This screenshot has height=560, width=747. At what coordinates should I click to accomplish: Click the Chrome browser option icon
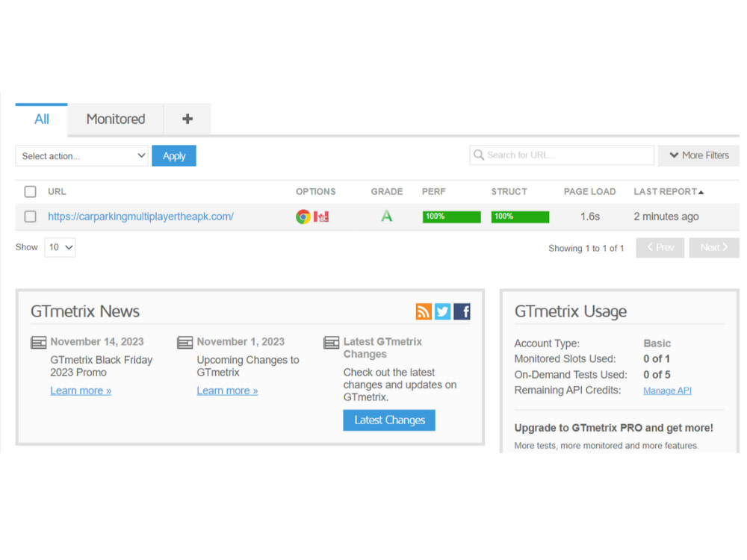coord(303,217)
